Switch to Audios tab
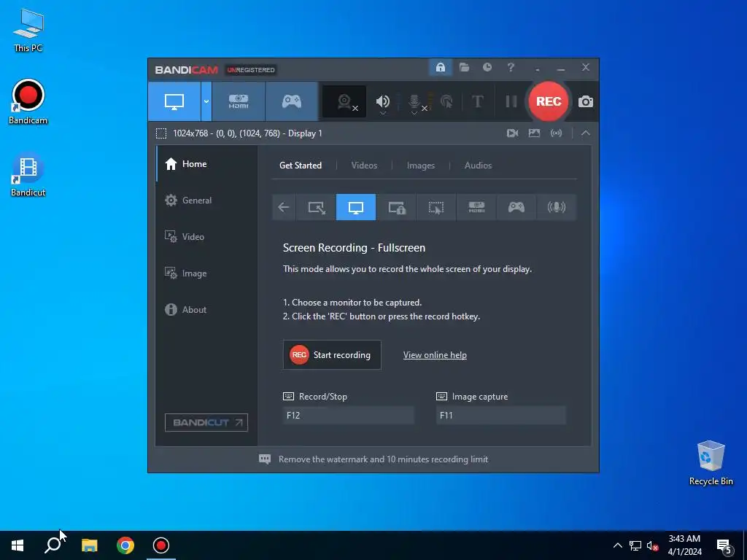Image resolution: width=747 pixels, height=560 pixels. 478,166
